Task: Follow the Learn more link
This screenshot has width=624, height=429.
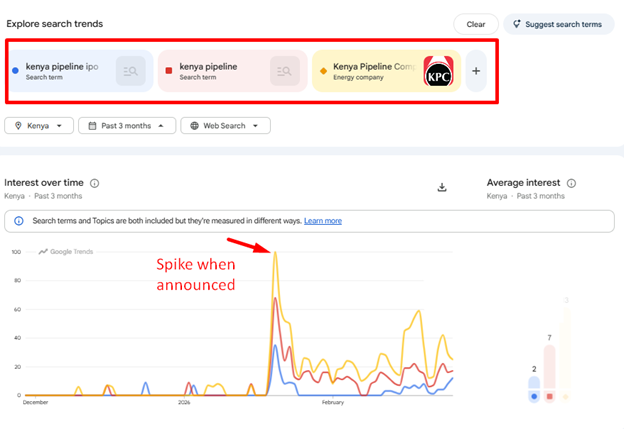Action: (x=322, y=221)
